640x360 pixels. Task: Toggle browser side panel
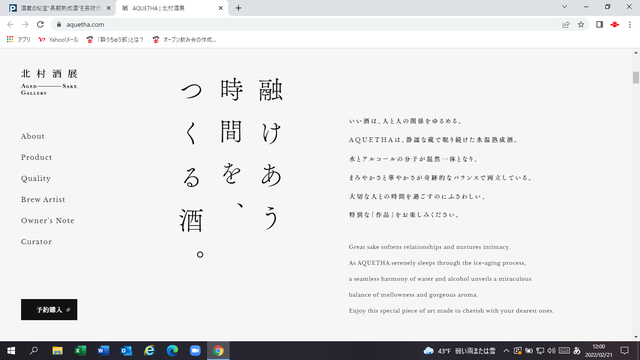599,24
